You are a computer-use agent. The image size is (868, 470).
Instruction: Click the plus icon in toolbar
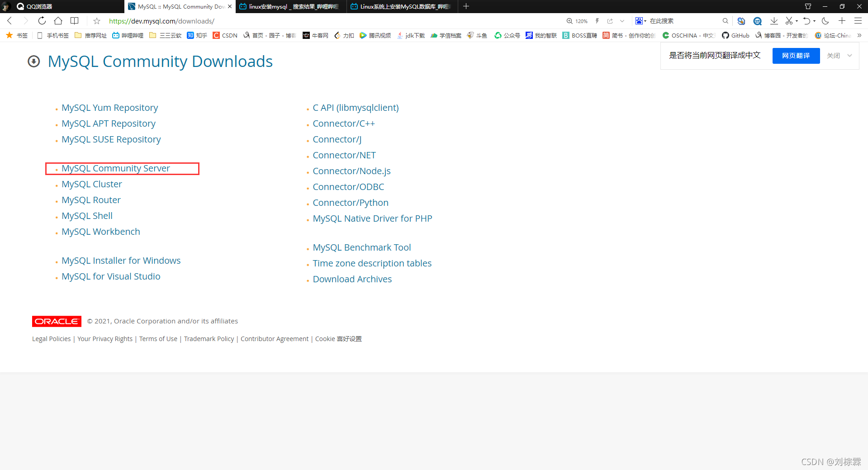click(x=842, y=21)
